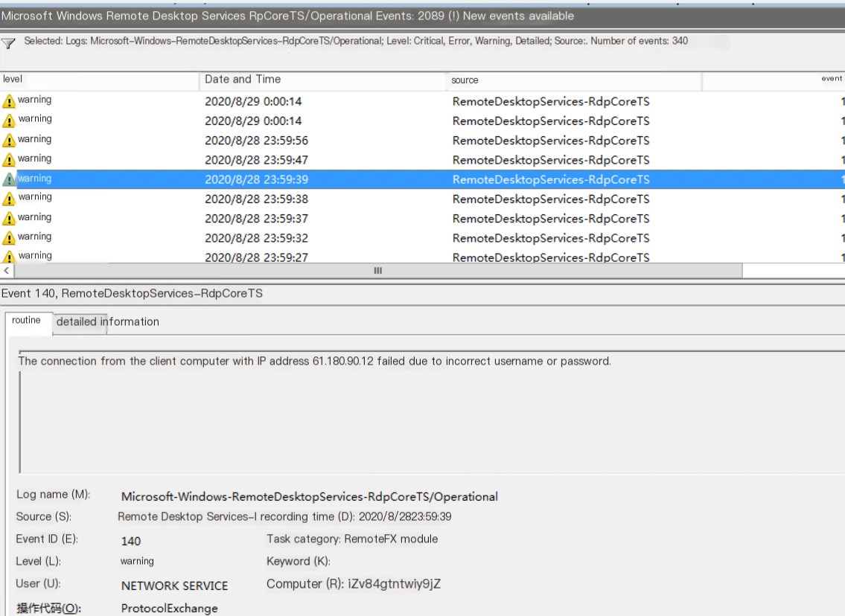Click the event description message text

pos(315,362)
